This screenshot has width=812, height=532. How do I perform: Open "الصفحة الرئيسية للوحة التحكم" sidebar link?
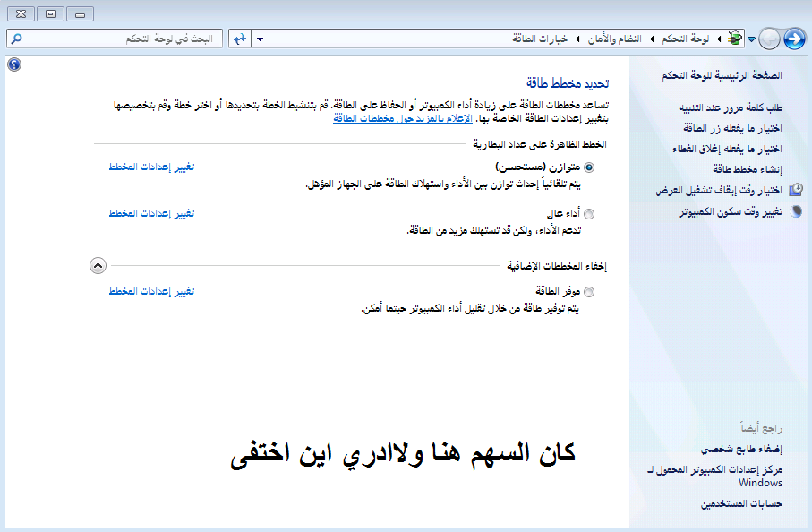[x=722, y=75]
